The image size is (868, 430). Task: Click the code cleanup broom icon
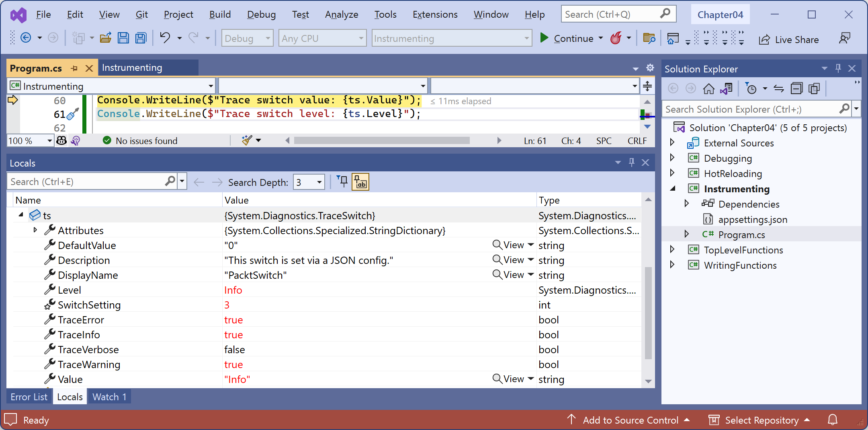click(x=247, y=140)
